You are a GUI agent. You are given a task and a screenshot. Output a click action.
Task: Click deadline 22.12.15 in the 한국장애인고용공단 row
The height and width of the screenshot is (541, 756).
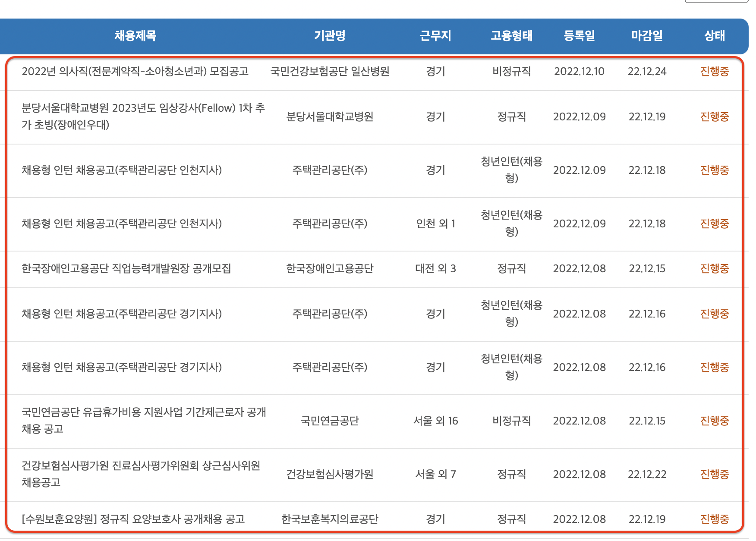pyautogui.click(x=647, y=268)
